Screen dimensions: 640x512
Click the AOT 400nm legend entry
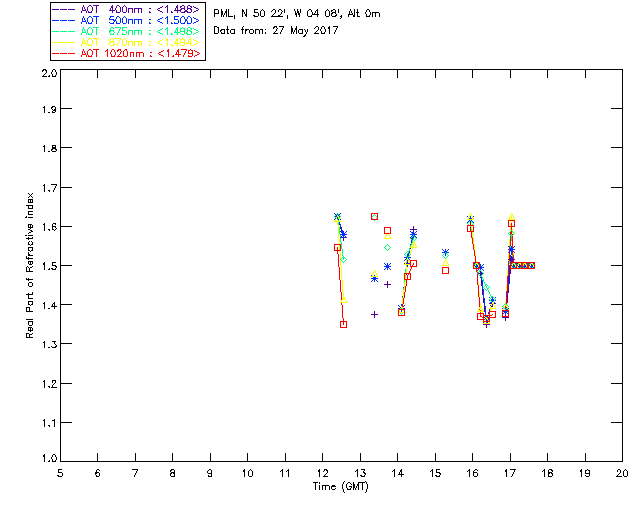coord(127,9)
